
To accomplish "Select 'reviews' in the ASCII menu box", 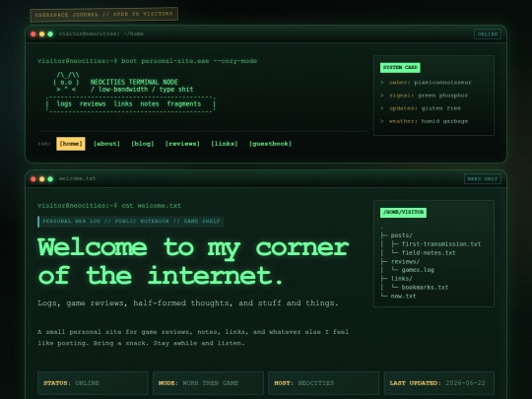I will click(x=93, y=103).
